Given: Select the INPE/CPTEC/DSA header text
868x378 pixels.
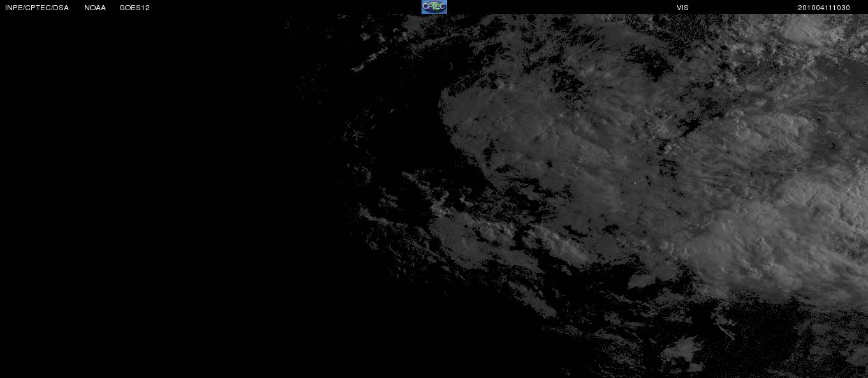Looking at the screenshot, I should tap(37, 8).
